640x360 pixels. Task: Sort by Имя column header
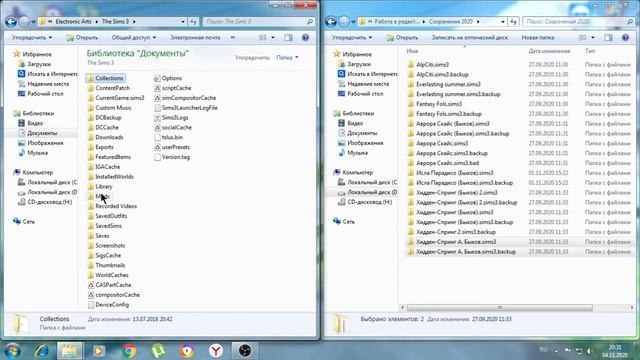click(x=412, y=51)
